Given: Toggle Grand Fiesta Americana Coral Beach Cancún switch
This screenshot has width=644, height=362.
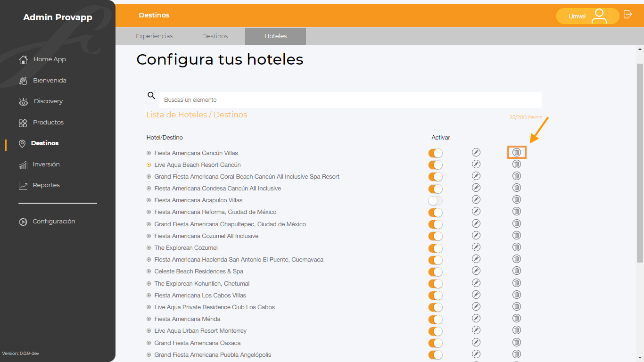Looking at the screenshot, I should click(435, 177).
